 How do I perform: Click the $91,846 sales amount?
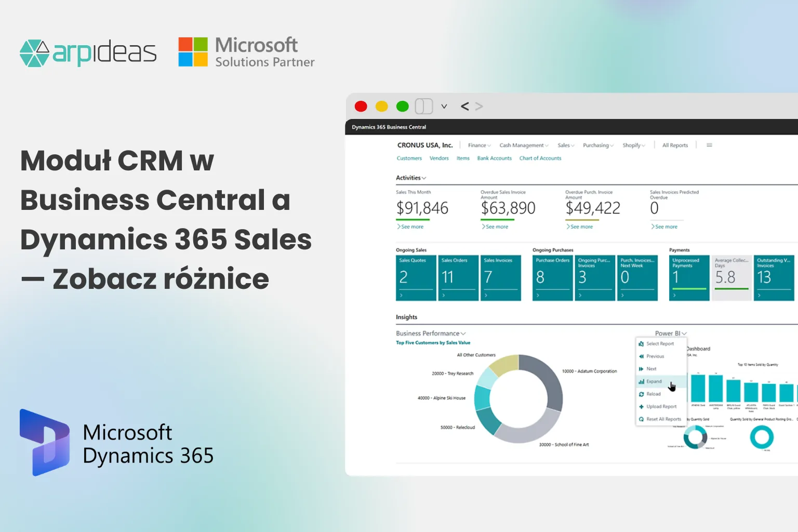click(x=422, y=208)
